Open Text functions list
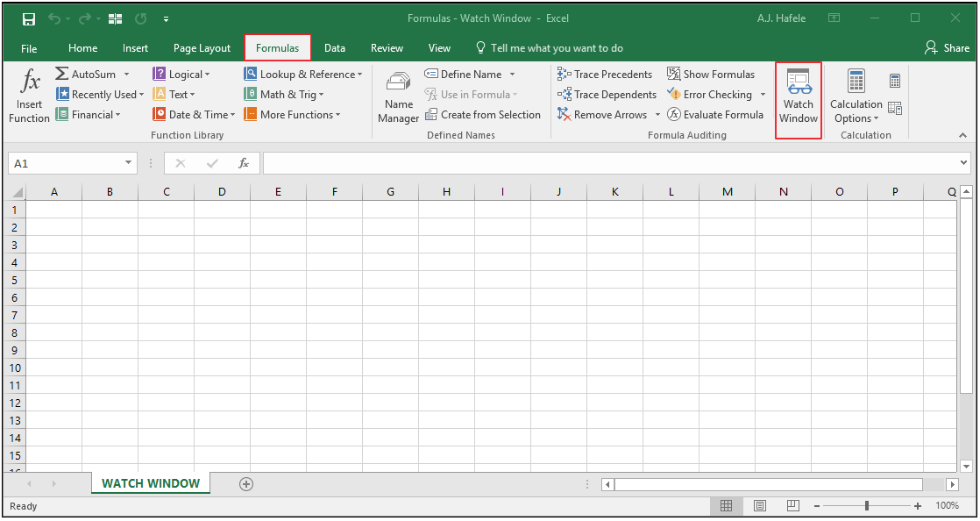 click(174, 95)
